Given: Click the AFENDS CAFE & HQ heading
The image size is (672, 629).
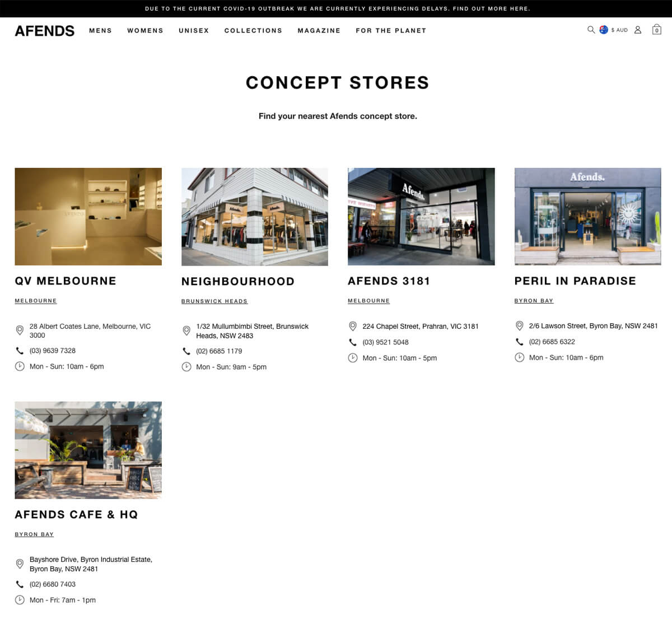Looking at the screenshot, I should 76,515.
